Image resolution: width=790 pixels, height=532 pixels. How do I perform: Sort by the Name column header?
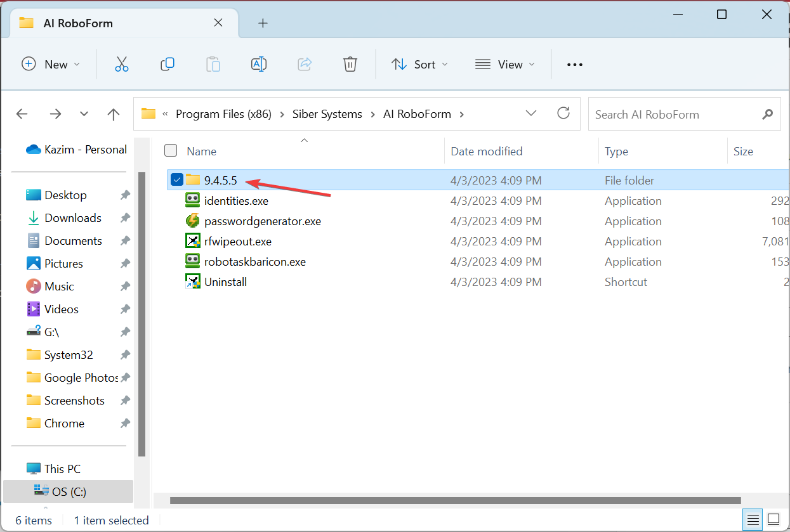click(x=202, y=151)
